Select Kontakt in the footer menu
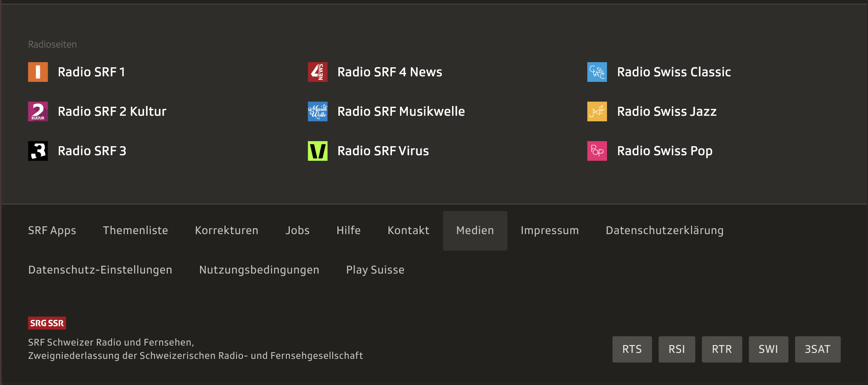 point(408,231)
